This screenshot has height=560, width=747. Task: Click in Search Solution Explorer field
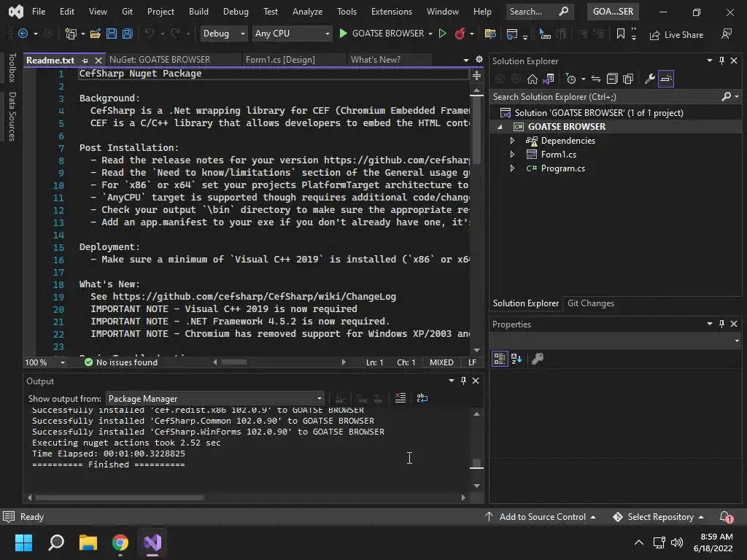[605, 97]
